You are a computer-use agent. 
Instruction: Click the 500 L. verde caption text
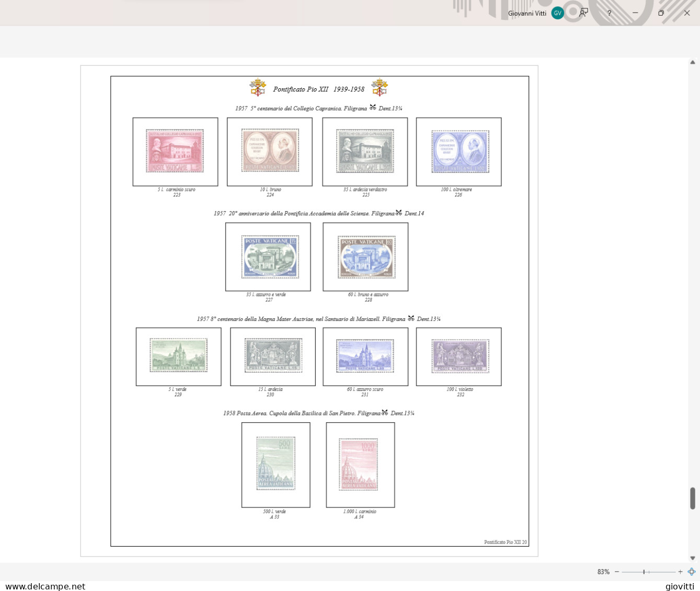274,512
